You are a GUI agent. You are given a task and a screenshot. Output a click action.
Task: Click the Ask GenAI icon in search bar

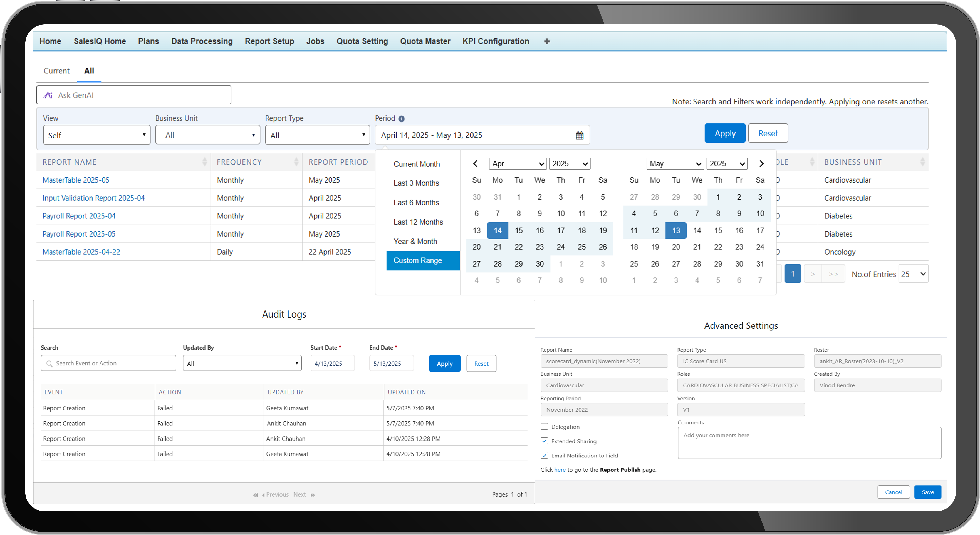48,95
